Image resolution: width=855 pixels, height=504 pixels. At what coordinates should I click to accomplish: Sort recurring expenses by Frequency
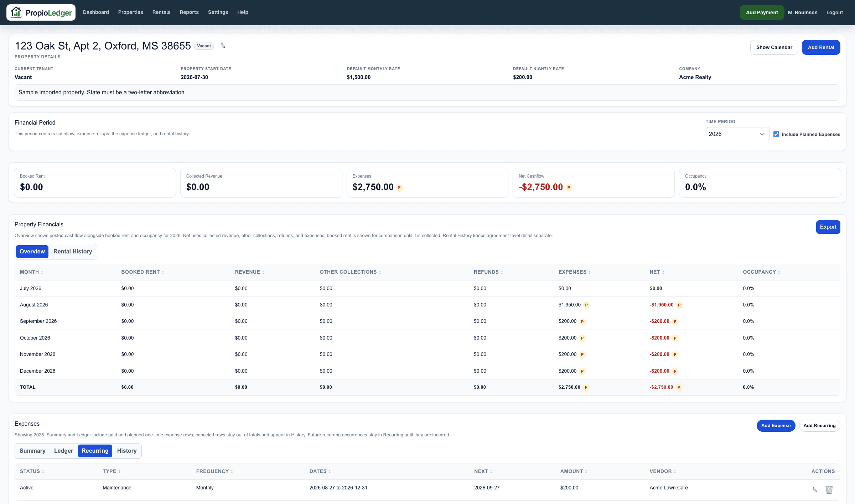pos(214,471)
